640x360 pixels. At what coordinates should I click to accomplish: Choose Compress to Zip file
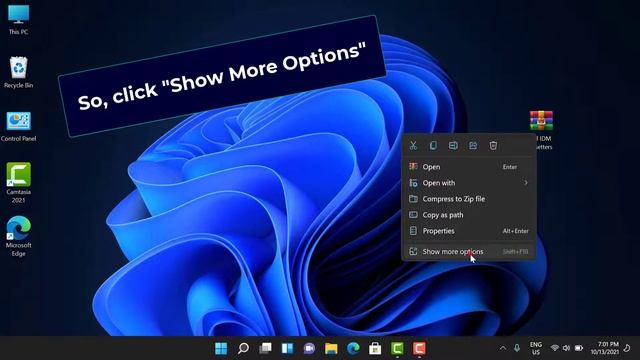pos(469,199)
